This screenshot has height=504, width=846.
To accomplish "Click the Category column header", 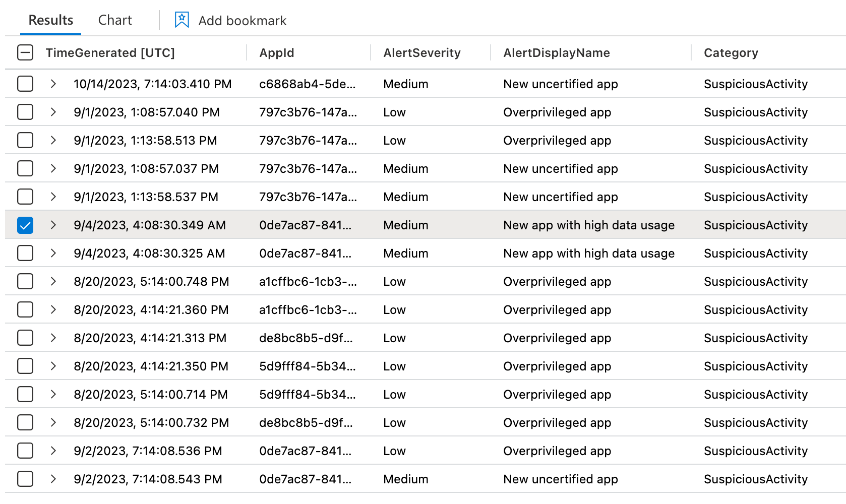I will coord(731,53).
